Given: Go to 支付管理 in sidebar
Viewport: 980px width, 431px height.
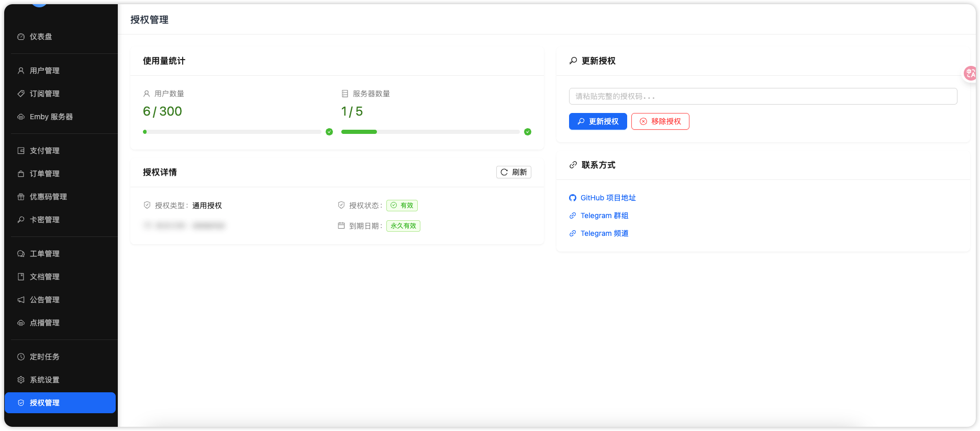Looking at the screenshot, I should coord(44,151).
